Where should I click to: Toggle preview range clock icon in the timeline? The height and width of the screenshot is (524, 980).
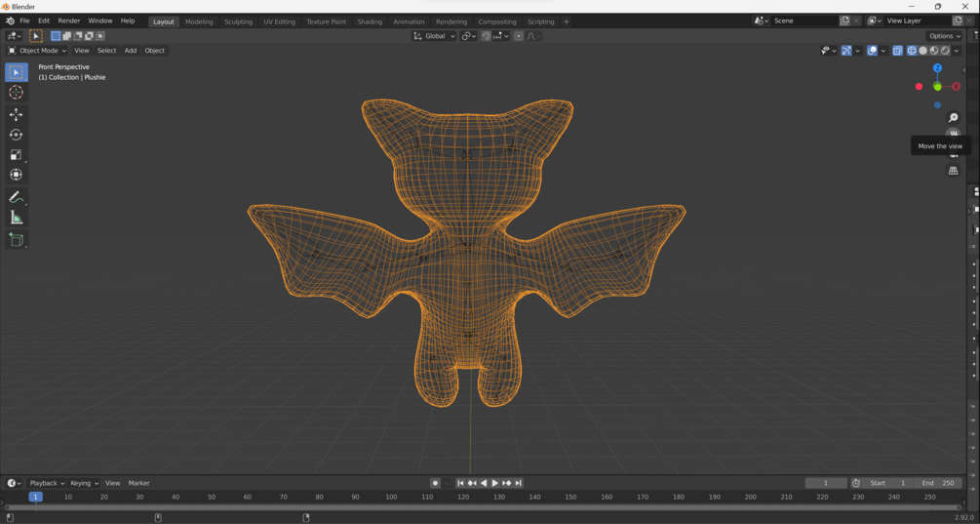coord(856,483)
